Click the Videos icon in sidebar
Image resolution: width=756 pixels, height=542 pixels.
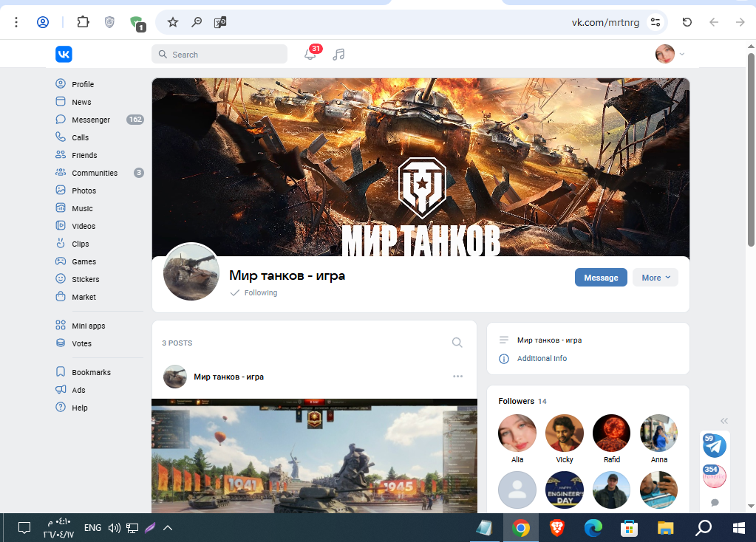coord(61,225)
